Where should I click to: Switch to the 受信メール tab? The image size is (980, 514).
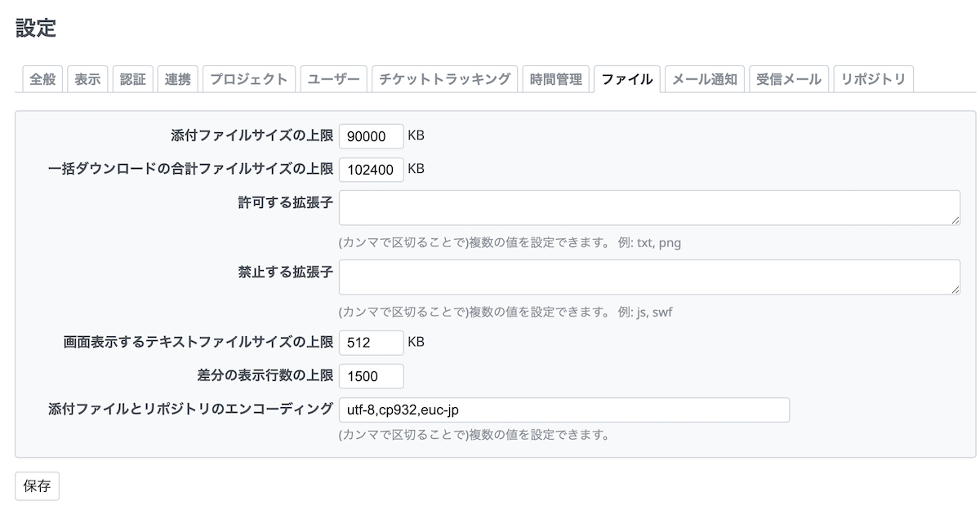(788, 79)
